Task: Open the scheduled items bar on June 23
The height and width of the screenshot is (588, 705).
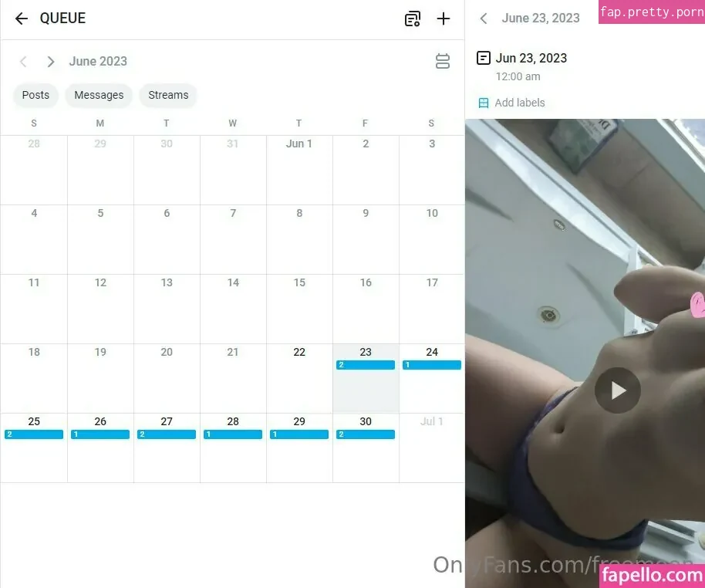Action: (366, 365)
